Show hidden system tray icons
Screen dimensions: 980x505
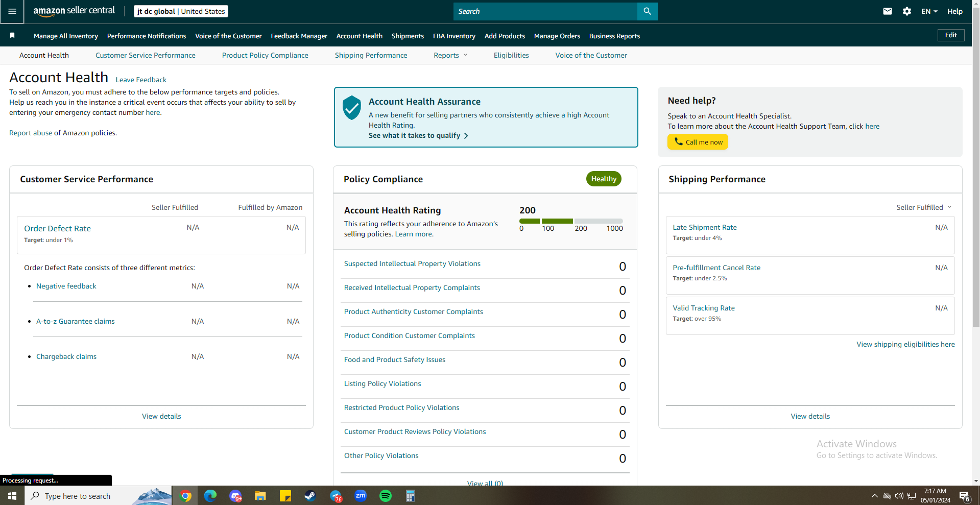pyautogui.click(x=874, y=496)
